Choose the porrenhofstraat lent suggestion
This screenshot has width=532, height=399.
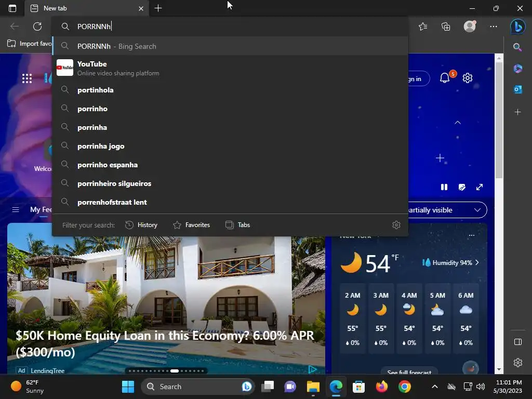click(230, 202)
